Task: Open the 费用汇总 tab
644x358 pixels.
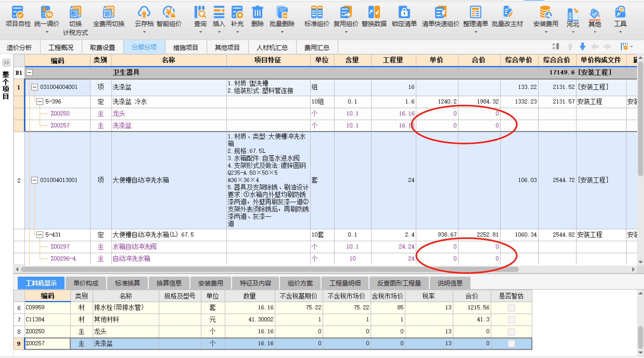Action: coord(317,47)
